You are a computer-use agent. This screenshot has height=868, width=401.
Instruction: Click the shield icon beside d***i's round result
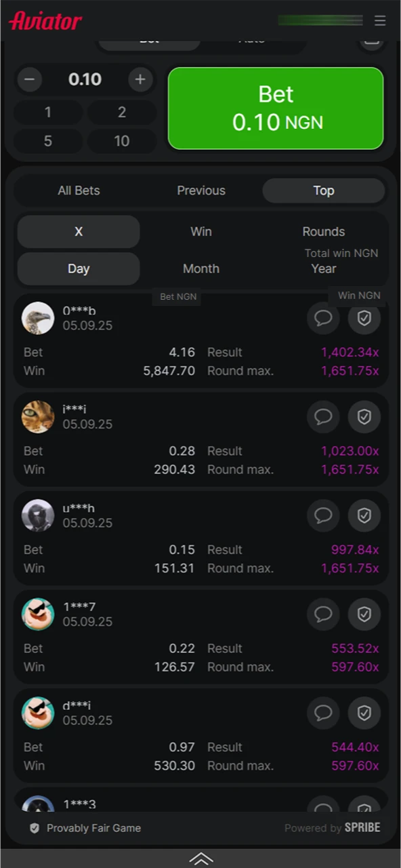364,713
